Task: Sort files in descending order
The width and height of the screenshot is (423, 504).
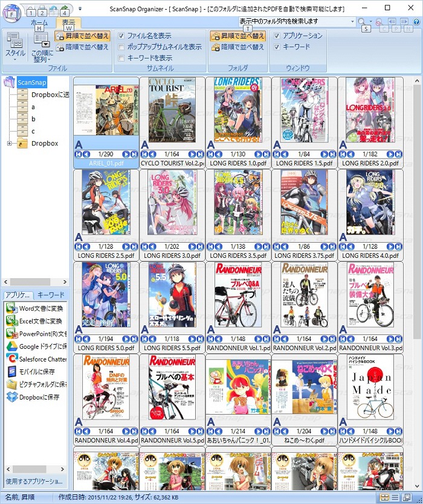Action: pyautogui.click(x=82, y=47)
